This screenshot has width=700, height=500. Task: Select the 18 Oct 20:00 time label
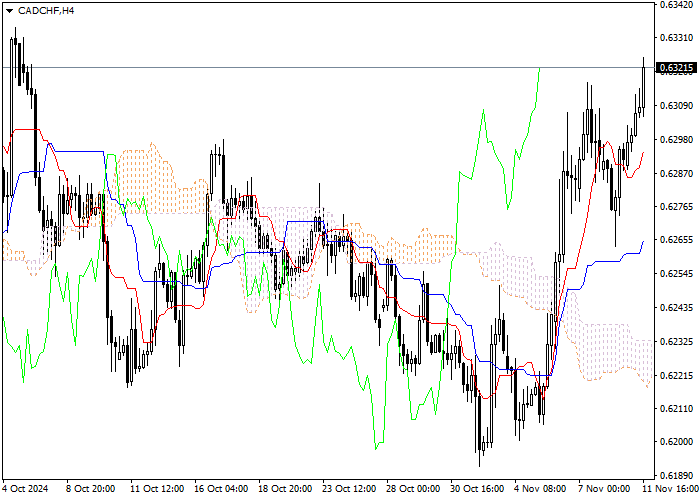(x=286, y=489)
